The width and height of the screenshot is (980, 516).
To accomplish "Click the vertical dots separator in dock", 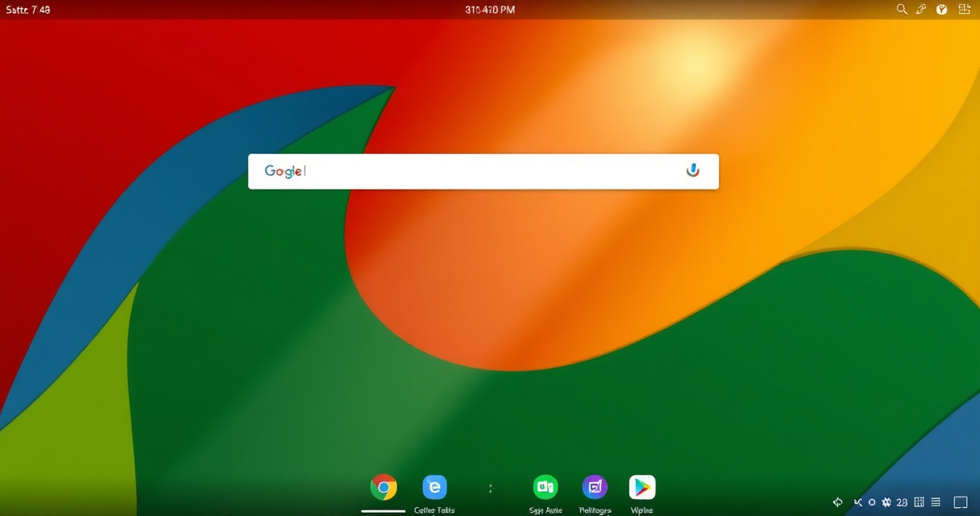I will click(x=490, y=488).
